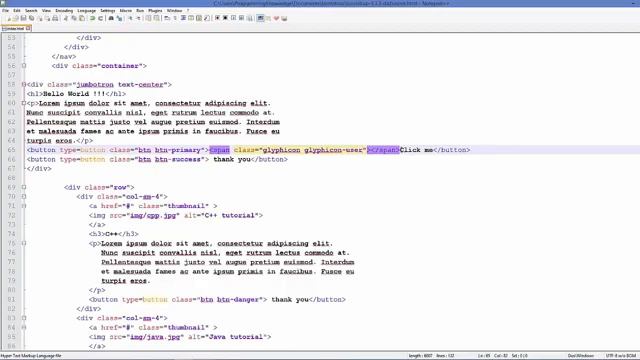
Task: Click the Zoom Out toolbar icon
Action: (138, 18)
